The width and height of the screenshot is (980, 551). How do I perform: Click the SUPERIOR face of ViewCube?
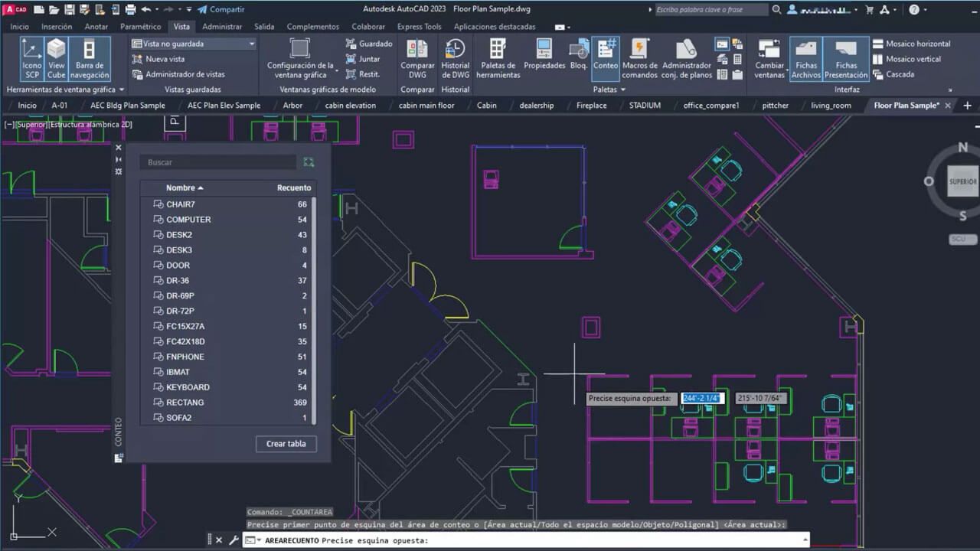click(962, 182)
